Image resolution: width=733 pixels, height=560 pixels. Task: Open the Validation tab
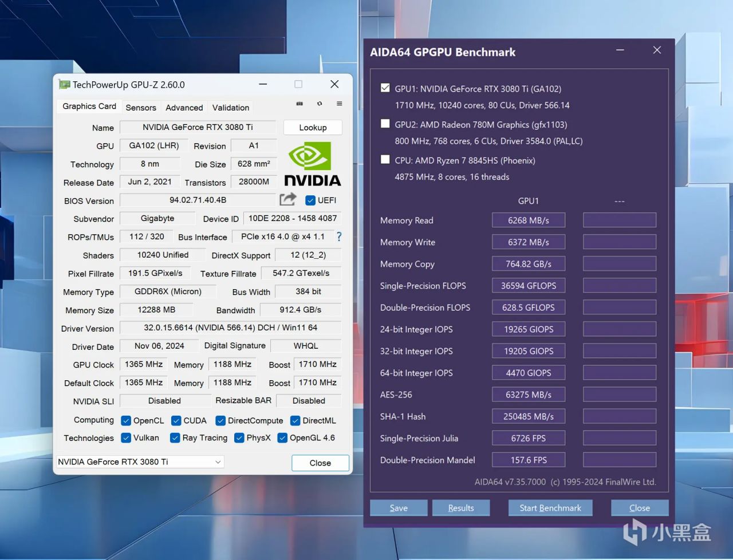point(231,108)
